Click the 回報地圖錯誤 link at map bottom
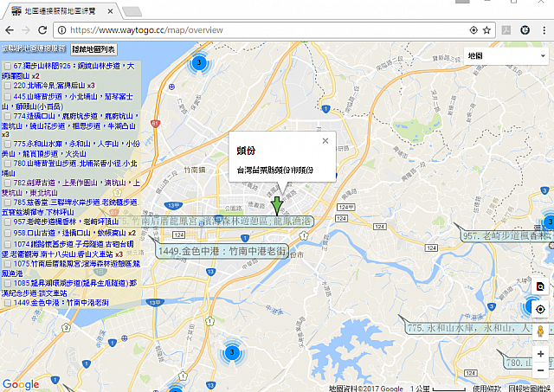This screenshot has width=554, height=392. click(529, 389)
